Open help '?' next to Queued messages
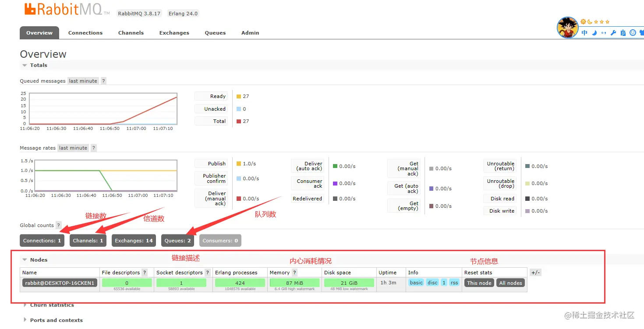 (103, 81)
